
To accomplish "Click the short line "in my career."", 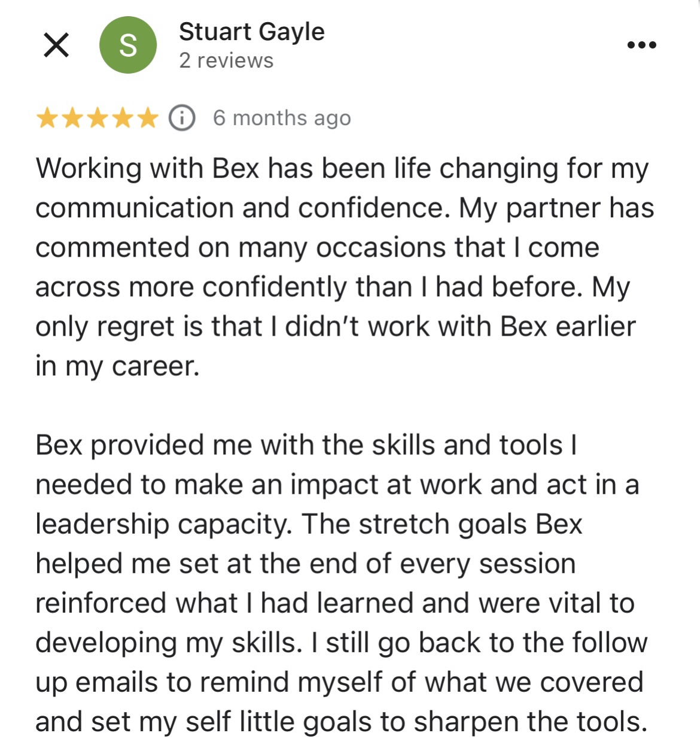I will coord(117,366).
